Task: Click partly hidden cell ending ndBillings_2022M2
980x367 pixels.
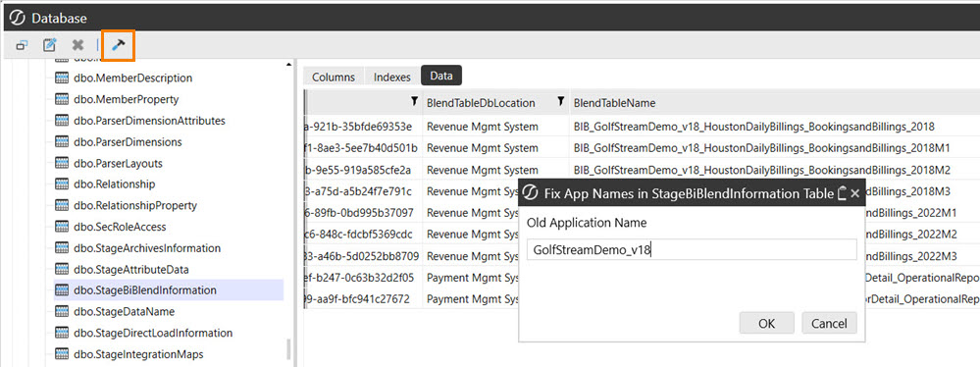Action: coord(911,235)
